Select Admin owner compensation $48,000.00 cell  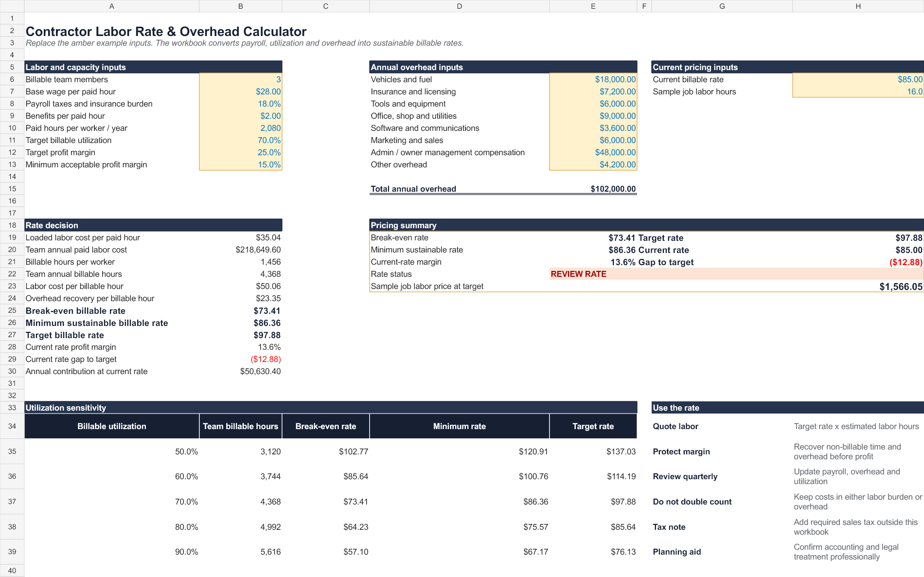[593, 152]
